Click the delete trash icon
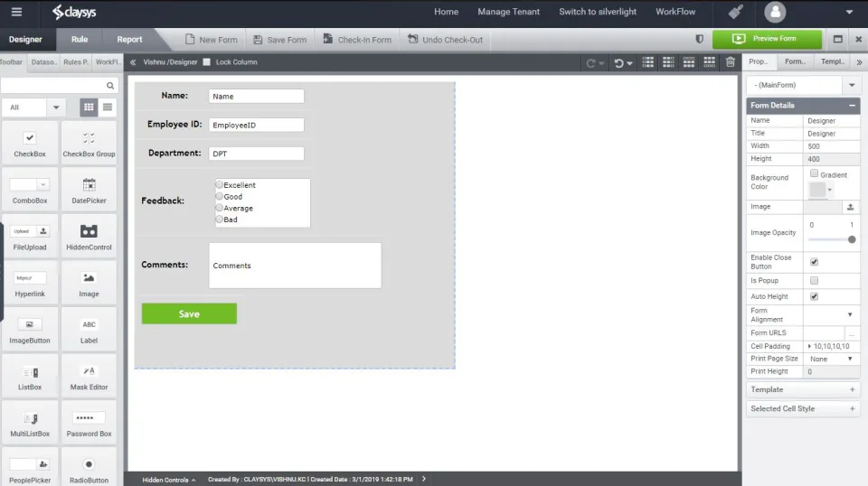 pyautogui.click(x=731, y=62)
